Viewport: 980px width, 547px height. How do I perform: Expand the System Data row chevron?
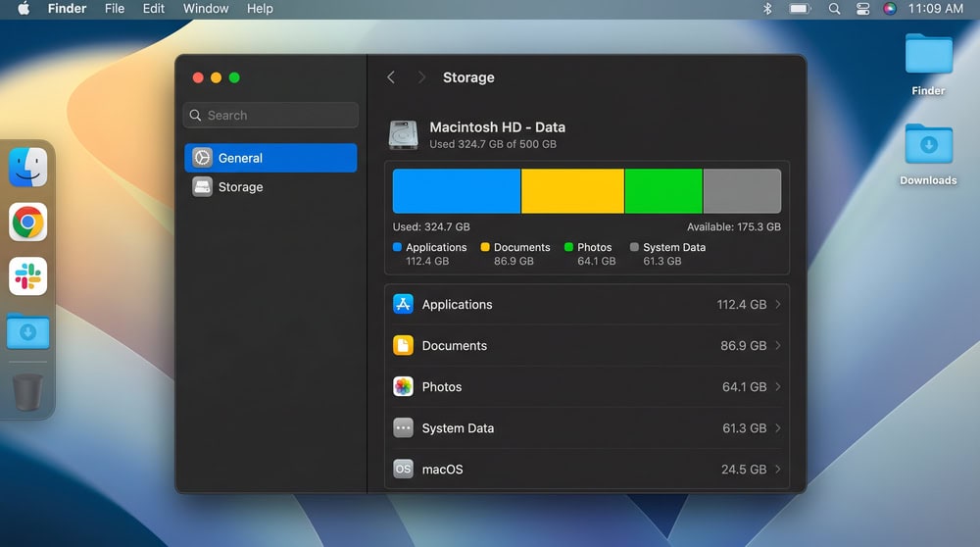(778, 428)
